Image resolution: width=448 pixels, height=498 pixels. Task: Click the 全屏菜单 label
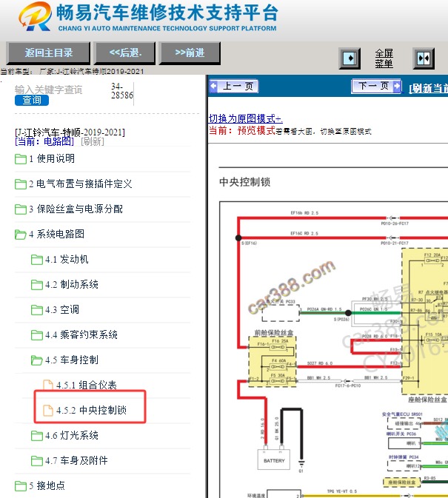(384, 58)
